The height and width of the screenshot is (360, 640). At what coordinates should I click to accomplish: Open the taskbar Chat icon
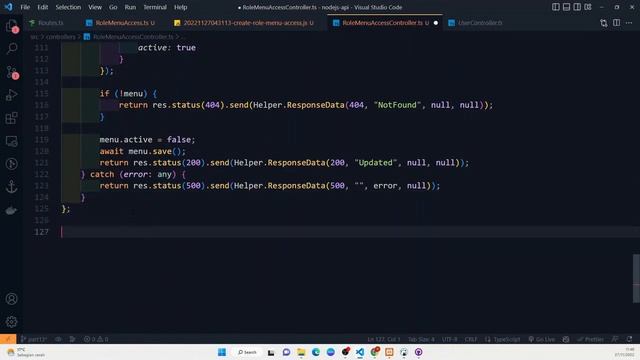point(286,352)
